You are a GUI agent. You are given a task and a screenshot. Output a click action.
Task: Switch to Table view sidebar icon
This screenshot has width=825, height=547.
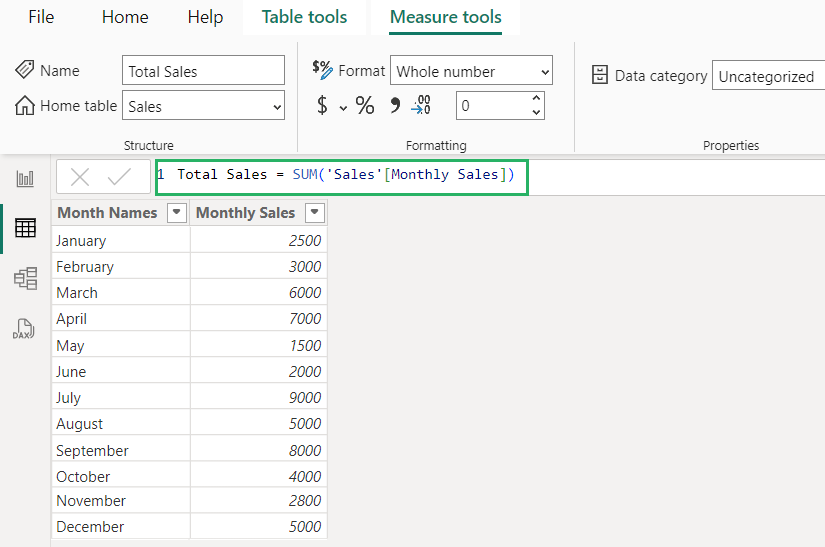pos(25,229)
